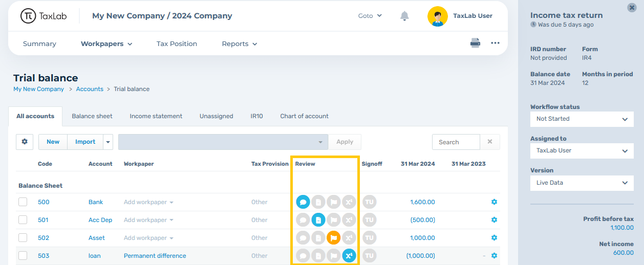Switch to the Balance sheet tab
644x265 pixels.
[x=92, y=116]
